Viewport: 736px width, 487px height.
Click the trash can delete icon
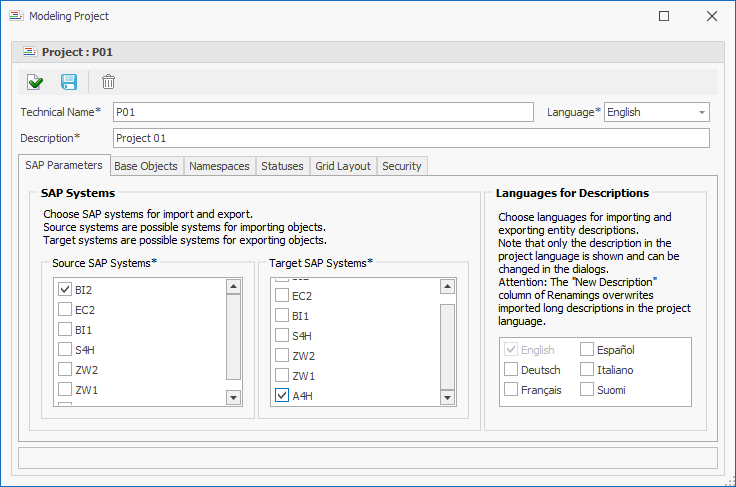pos(108,82)
